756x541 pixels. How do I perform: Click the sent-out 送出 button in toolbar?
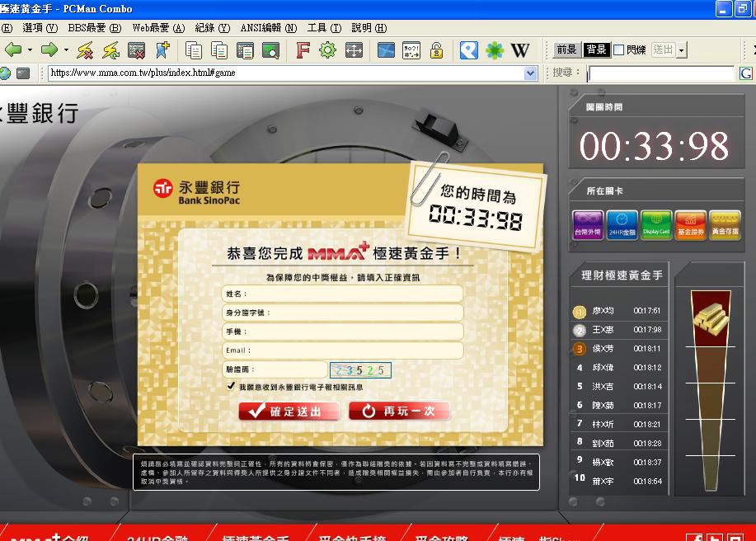click(664, 49)
